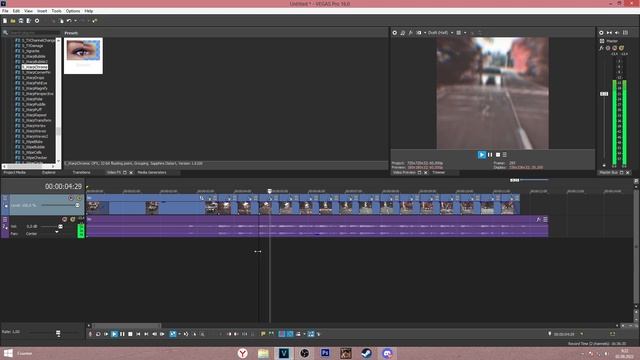The image size is (640, 360).
Task: Open the Auto Ripple mode dropdown
Action: 304,334
